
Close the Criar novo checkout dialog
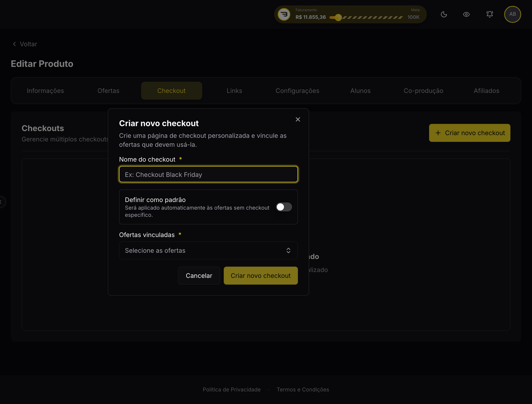pos(298,119)
